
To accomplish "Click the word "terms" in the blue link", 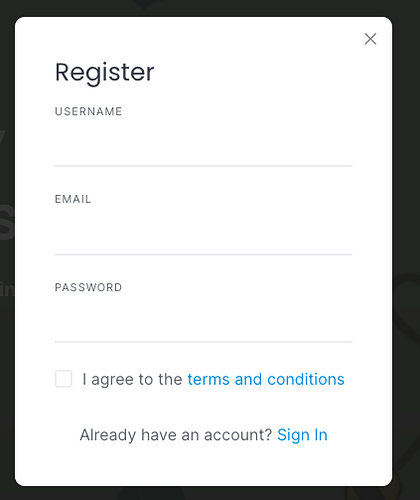I will (x=208, y=379).
